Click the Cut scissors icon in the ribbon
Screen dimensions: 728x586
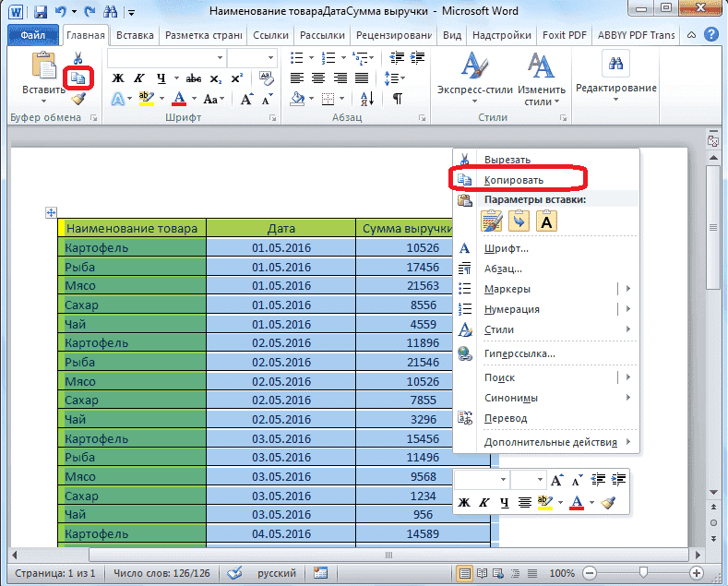coord(78,59)
